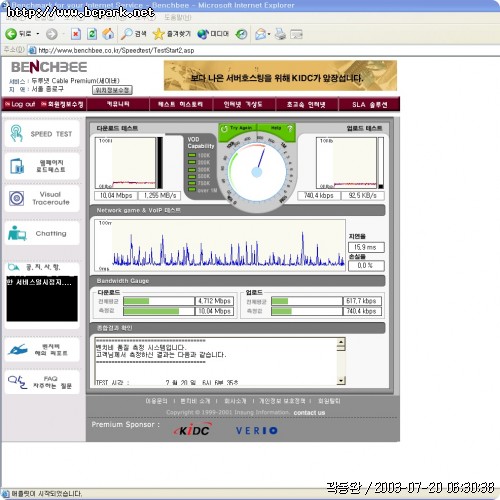The image size is (500, 500).
Task: Open the 인터넷 가성도 navigation tab
Action: click(243, 104)
